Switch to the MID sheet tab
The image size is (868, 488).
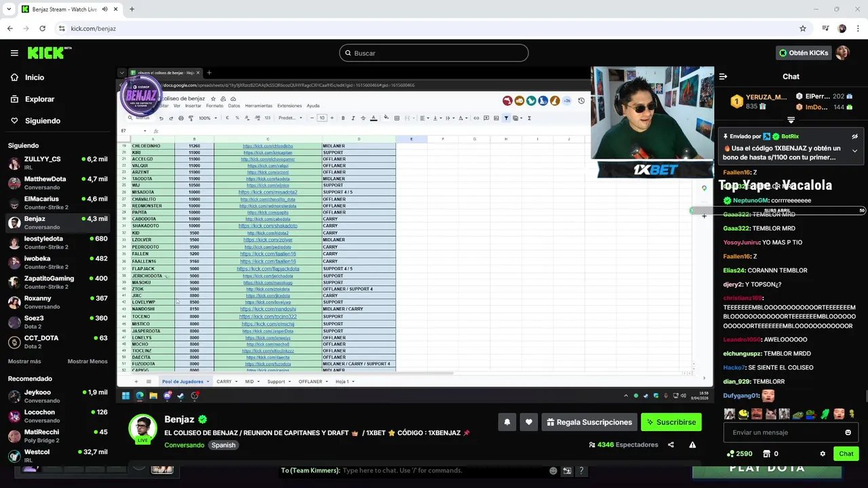point(252,382)
